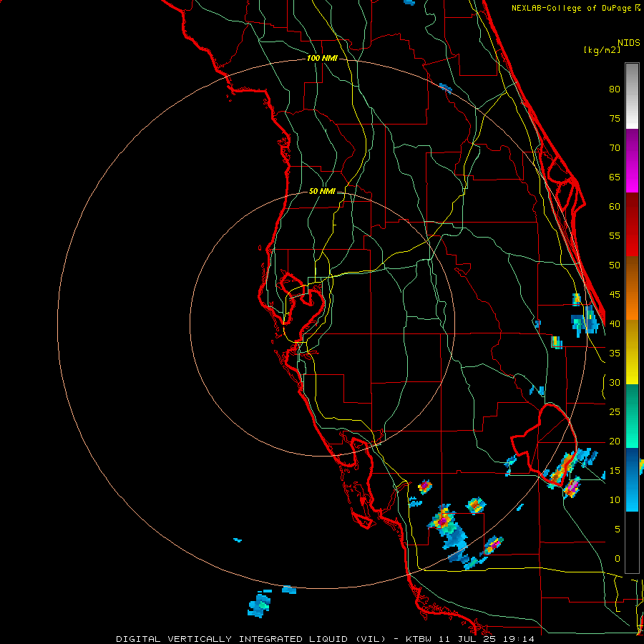Click the scale value 10
This screenshot has width=644, height=644.
[615, 500]
